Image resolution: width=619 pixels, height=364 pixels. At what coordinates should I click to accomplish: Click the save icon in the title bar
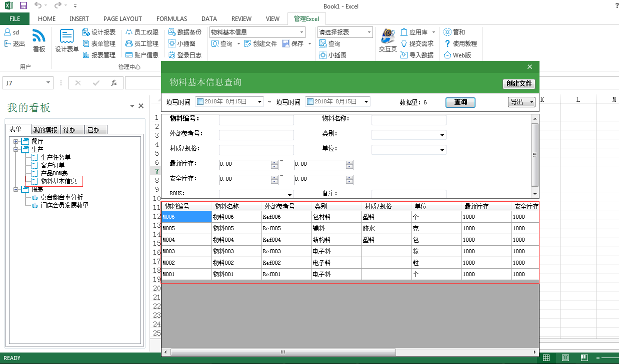(x=23, y=6)
